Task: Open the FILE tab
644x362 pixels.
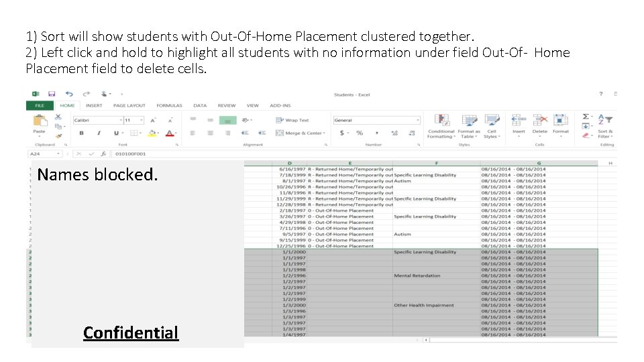Action: tap(40, 105)
